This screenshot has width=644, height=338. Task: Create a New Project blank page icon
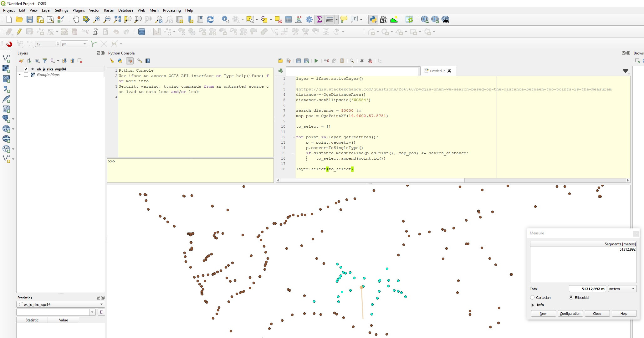[9, 19]
